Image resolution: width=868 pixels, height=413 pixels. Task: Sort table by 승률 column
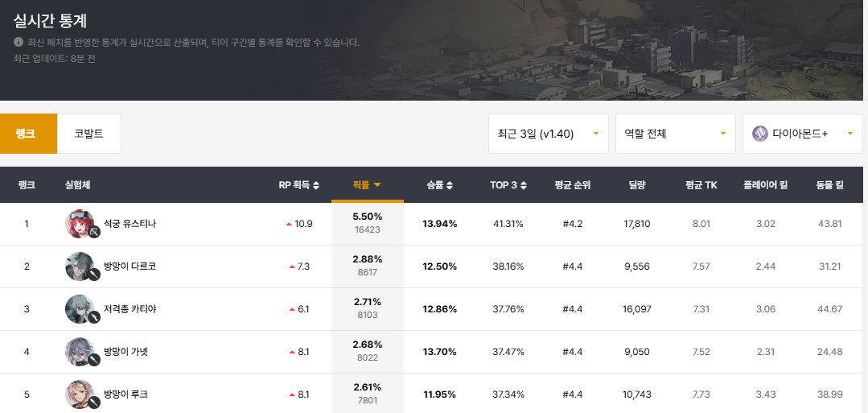tap(440, 185)
